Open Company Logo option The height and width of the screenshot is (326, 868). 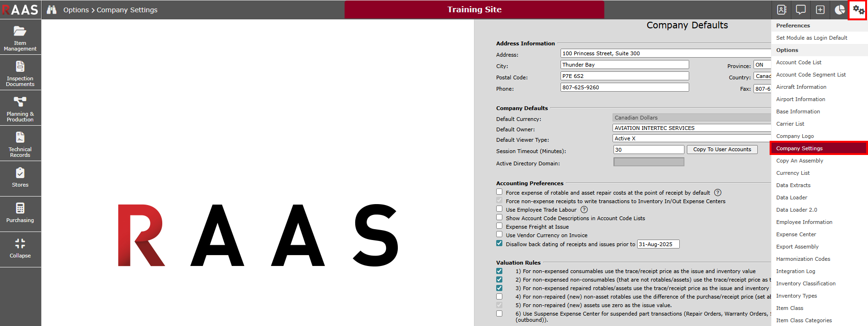point(819,136)
